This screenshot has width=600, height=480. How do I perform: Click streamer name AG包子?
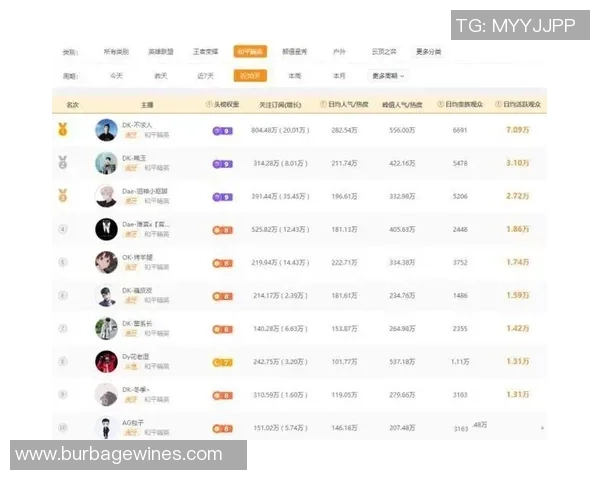[134, 422]
